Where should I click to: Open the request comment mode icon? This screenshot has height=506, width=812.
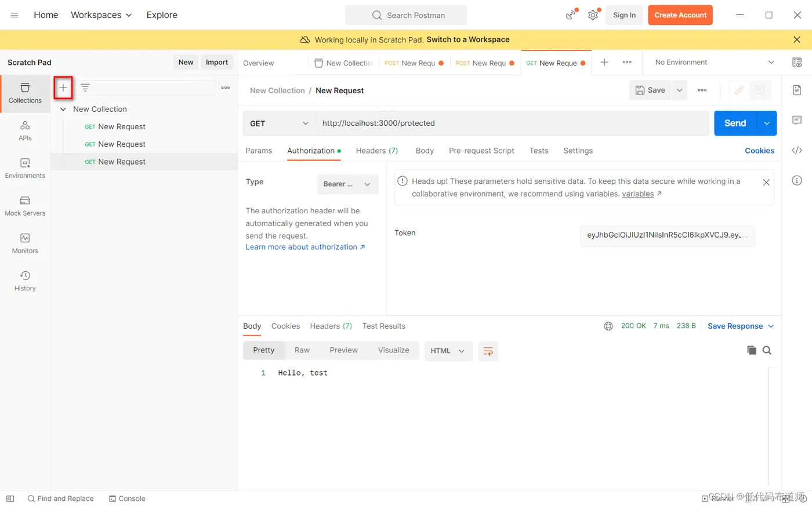pos(760,90)
